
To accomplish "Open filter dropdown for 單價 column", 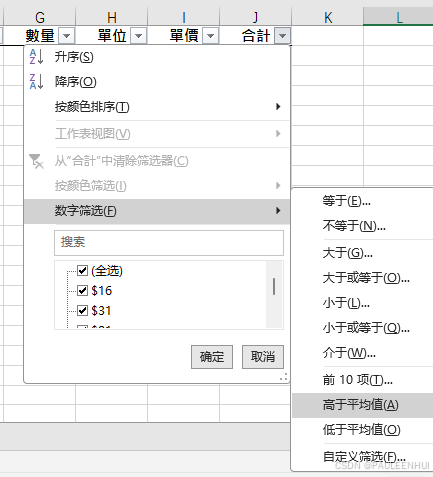I will click(x=211, y=36).
